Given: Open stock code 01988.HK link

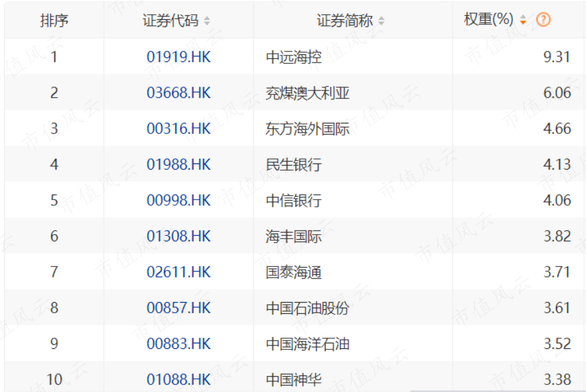Looking at the screenshot, I should pos(179,165).
